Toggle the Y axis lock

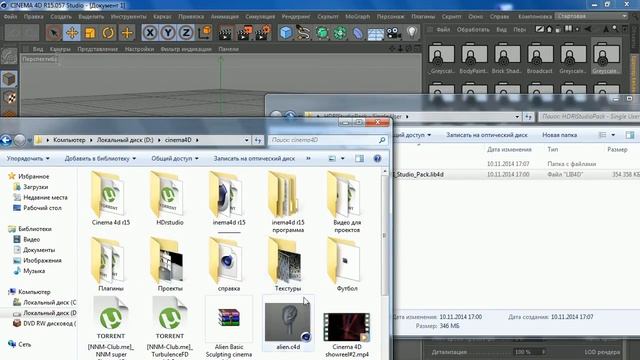coord(168,33)
